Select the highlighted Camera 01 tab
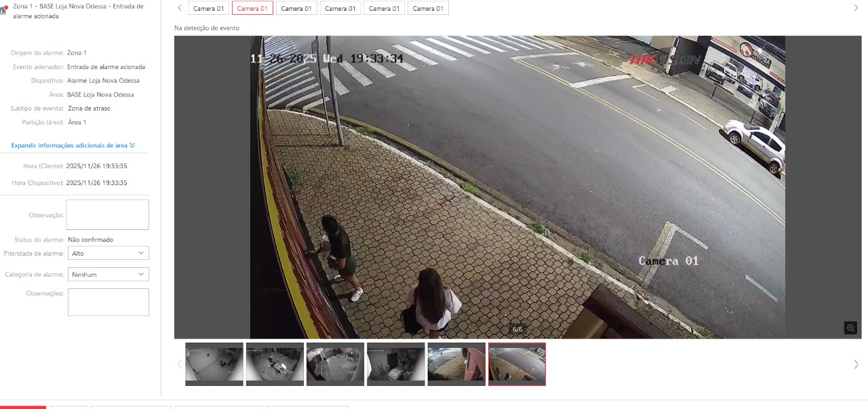The width and height of the screenshot is (868, 409). [252, 8]
